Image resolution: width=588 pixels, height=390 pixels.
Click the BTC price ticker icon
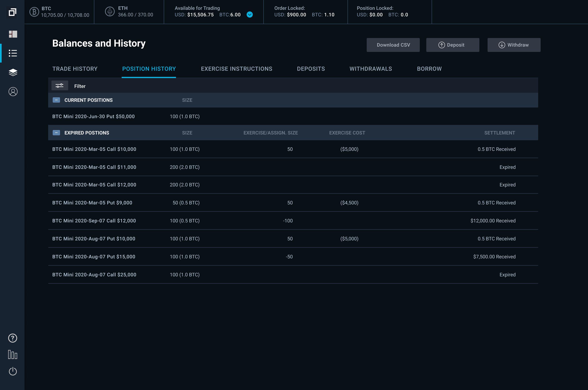[x=34, y=12]
